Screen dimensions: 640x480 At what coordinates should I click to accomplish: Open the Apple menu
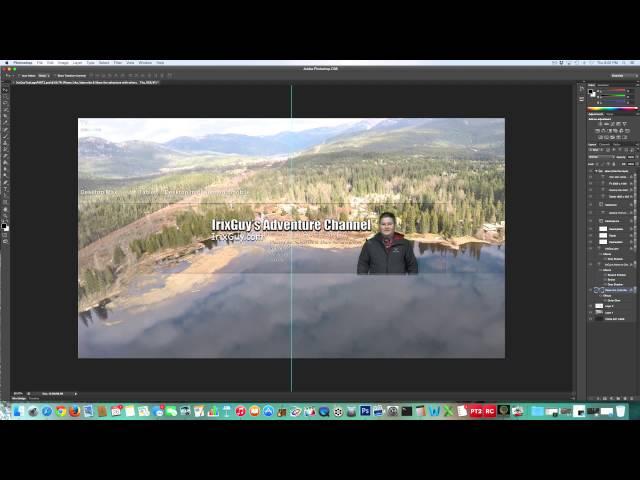pyautogui.click(x=6, y=63)
